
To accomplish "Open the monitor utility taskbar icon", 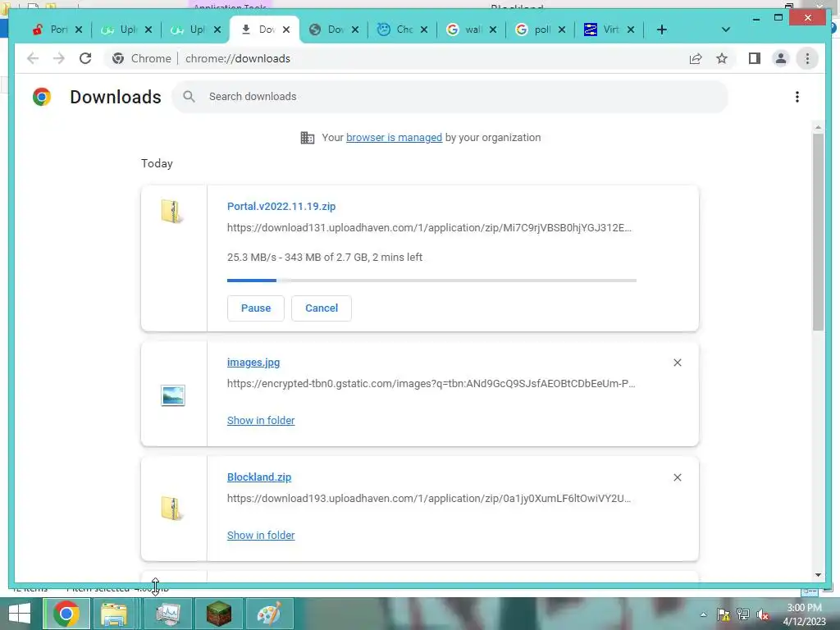I will tap(168, 614).
